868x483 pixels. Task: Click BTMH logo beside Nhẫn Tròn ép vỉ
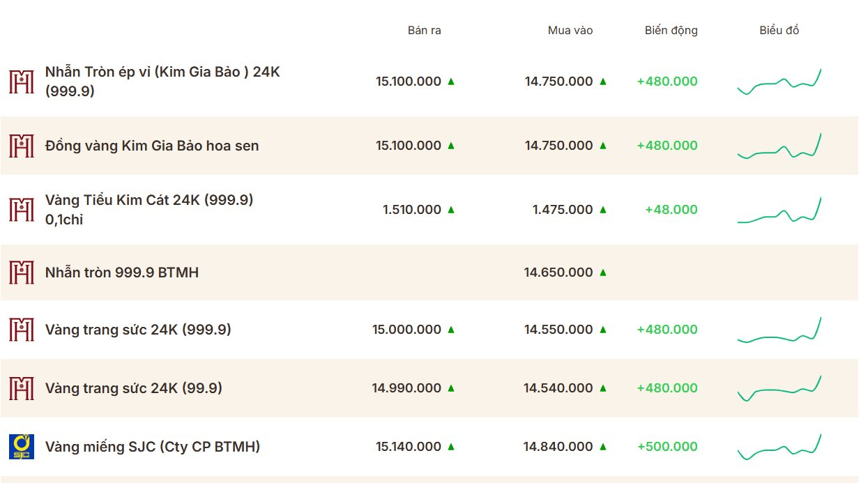point(22,82)
